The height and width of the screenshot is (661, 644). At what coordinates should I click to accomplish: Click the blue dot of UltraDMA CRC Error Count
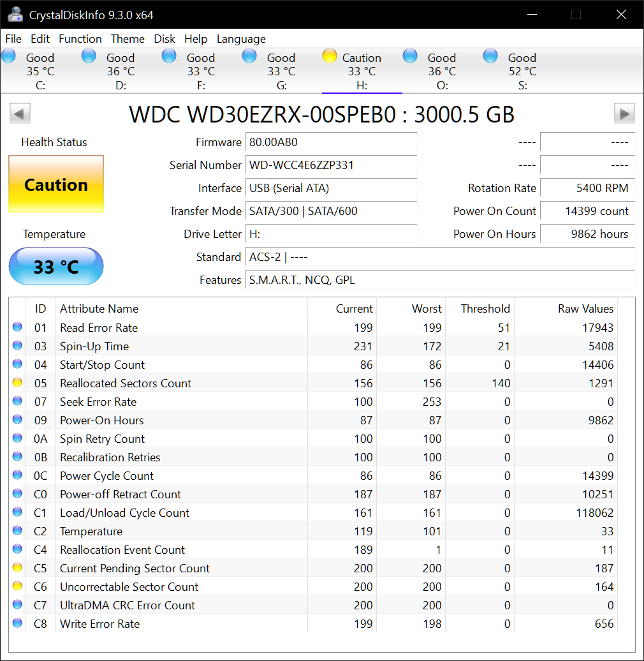17,604
